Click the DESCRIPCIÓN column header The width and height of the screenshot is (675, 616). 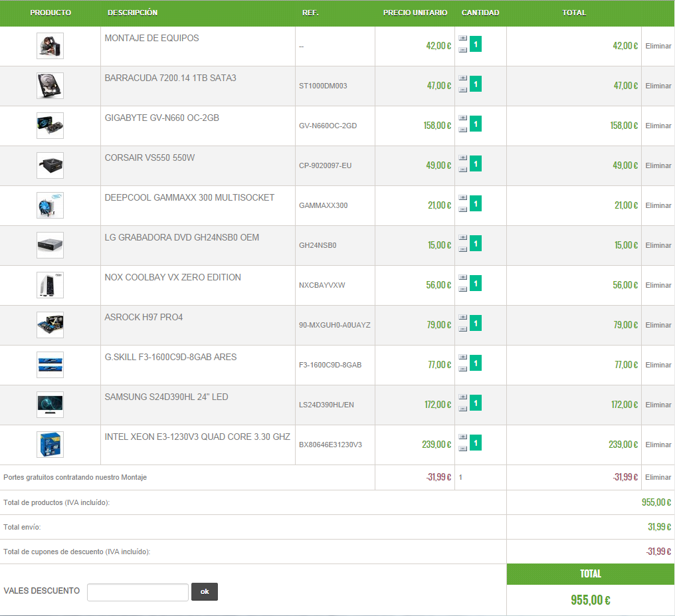(x=133, y=13)
